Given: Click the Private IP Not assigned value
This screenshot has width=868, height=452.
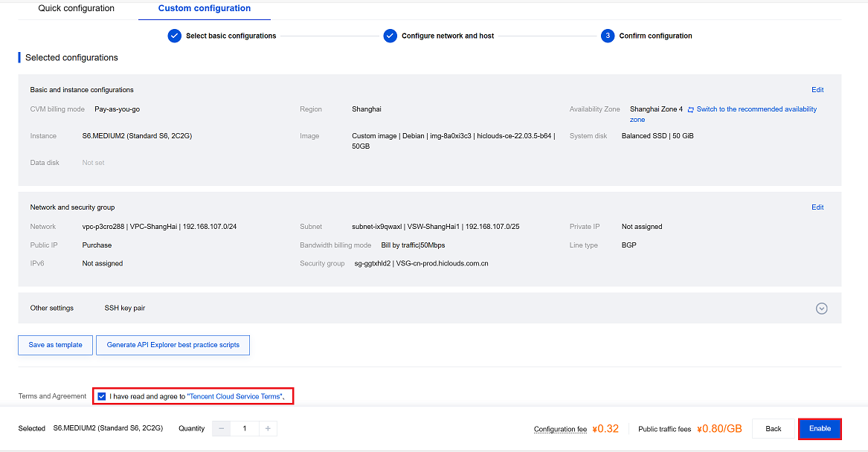Looking at the screenshot, I should [642, 226].
